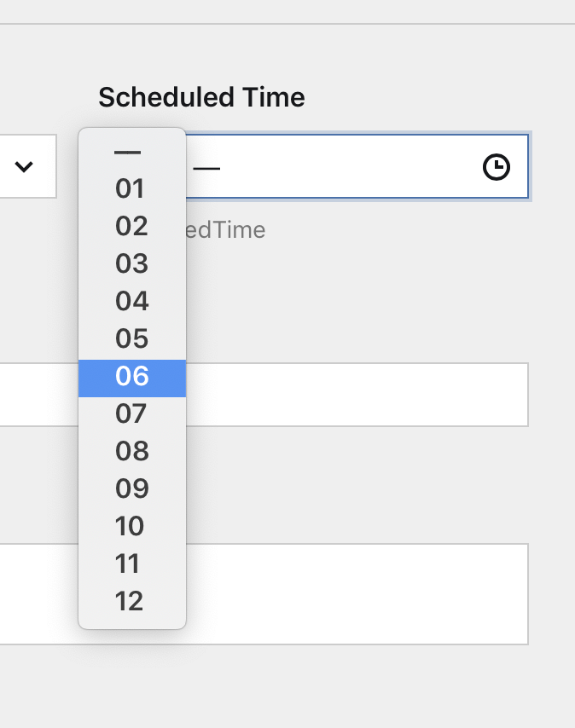Screen dimensions: 575x728
Task: Pick hour 08 in the dropdown
Action: [x=132, y=451]
